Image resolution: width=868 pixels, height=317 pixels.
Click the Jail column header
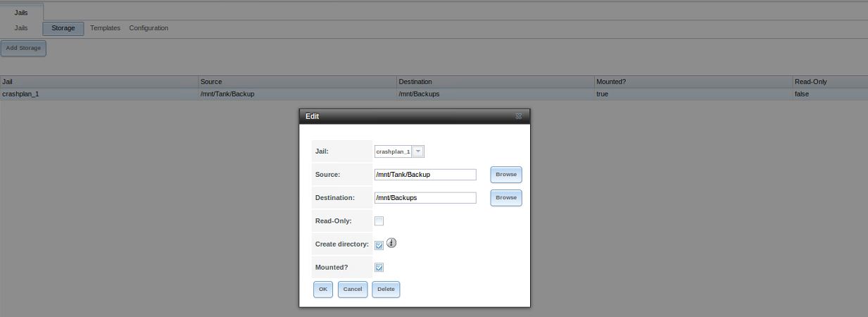point(99,82)
